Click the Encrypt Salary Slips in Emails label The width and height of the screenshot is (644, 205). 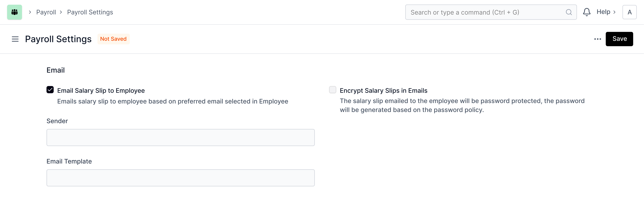click(384, 91)
